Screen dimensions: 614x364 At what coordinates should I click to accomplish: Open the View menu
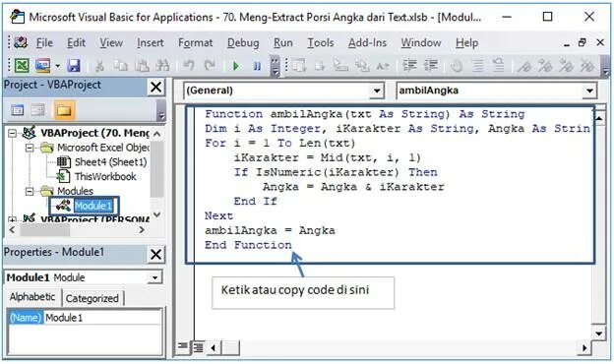point(111,42)
